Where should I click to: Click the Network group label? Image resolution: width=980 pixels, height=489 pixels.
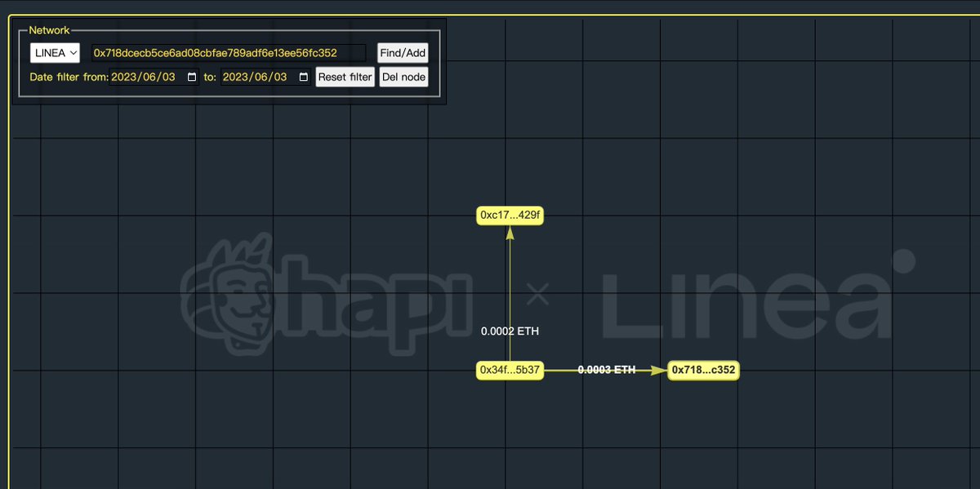(50, 30)
